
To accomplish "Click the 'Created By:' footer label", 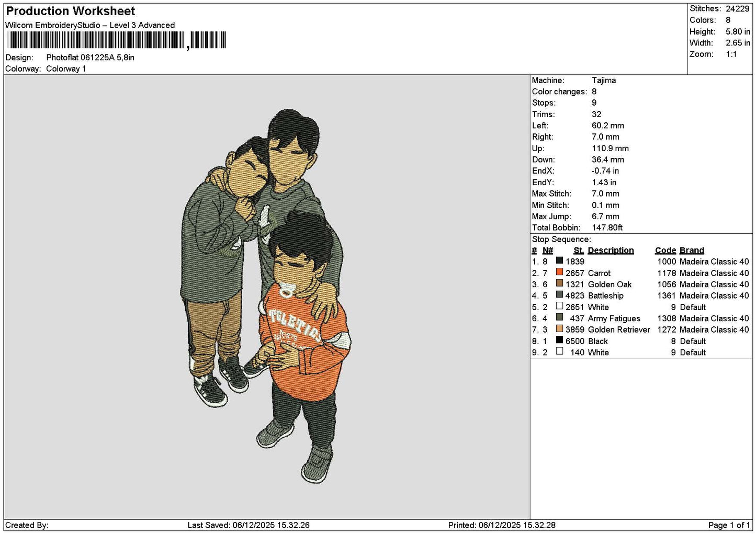I will [27, 525].
